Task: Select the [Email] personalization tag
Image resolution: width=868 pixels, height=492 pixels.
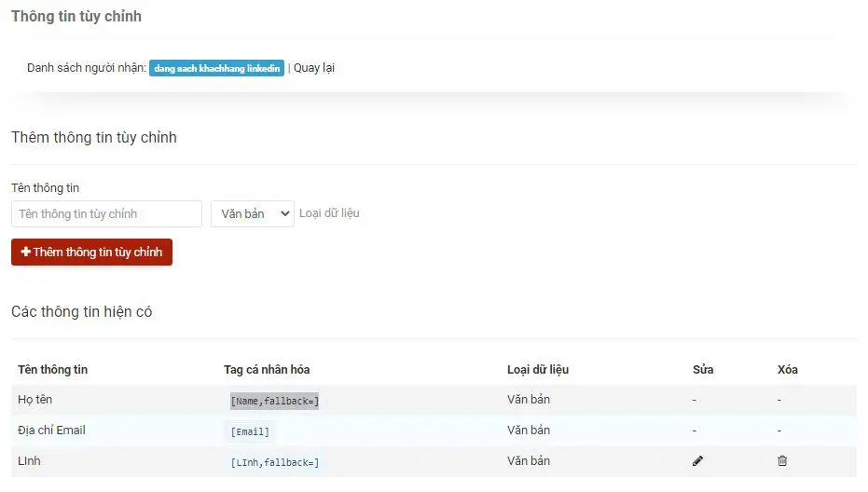Action: coord(250,432)
